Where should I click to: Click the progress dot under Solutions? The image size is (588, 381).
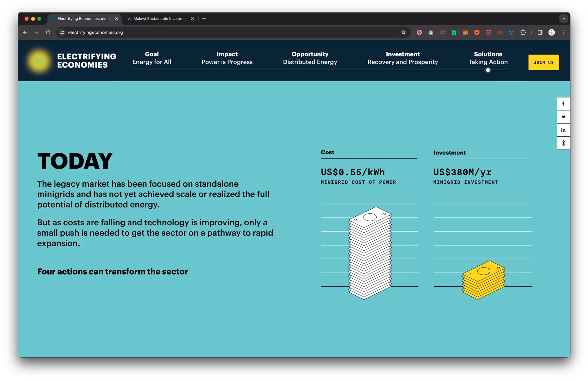pyautogui.click(x=488, y=70)
